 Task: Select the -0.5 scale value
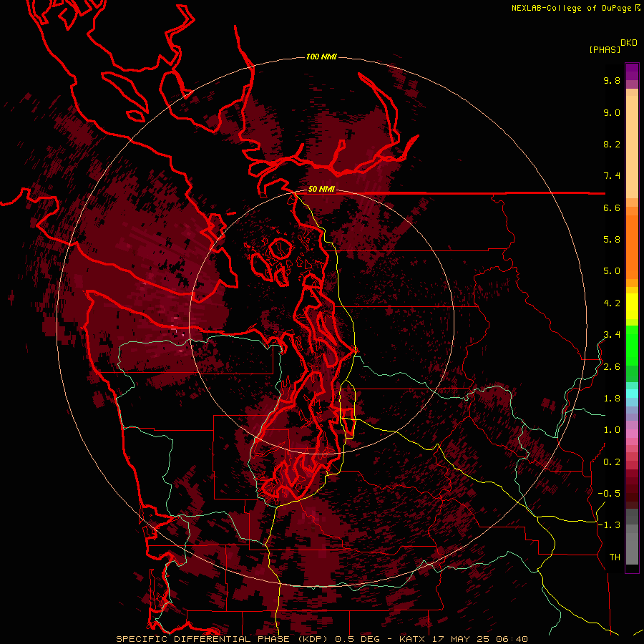[609, 494]
